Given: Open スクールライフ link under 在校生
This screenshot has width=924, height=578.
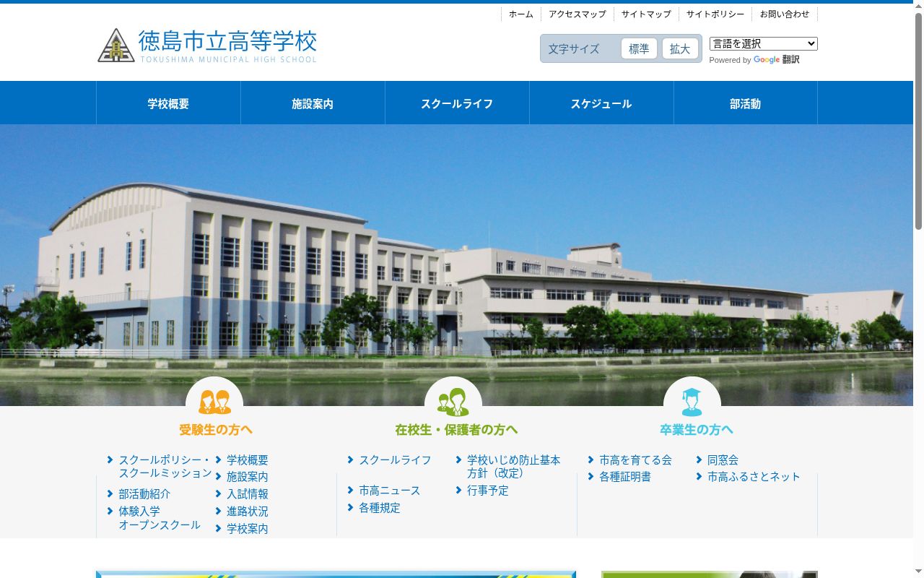Looking at the screenshot, I should [x=395, y=460].
